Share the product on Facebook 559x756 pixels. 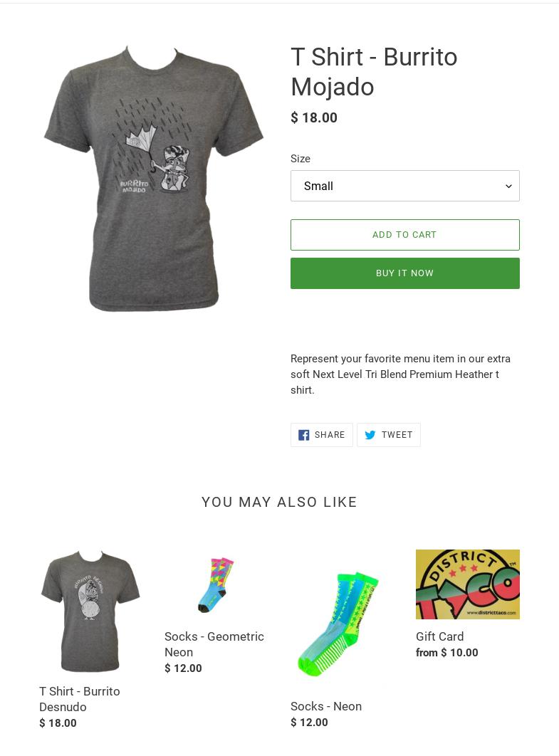point(322,435)
